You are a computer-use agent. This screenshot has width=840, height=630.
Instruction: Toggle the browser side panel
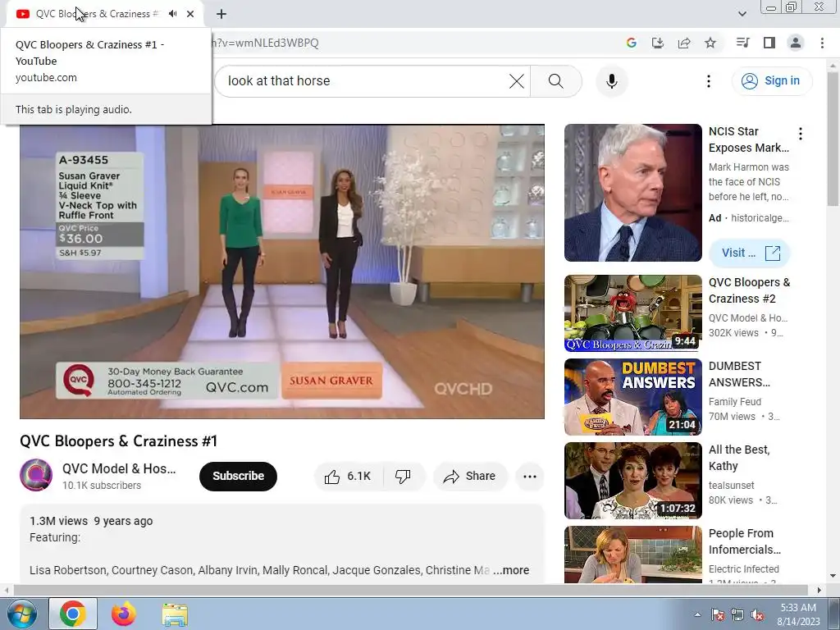coord(769,43)
